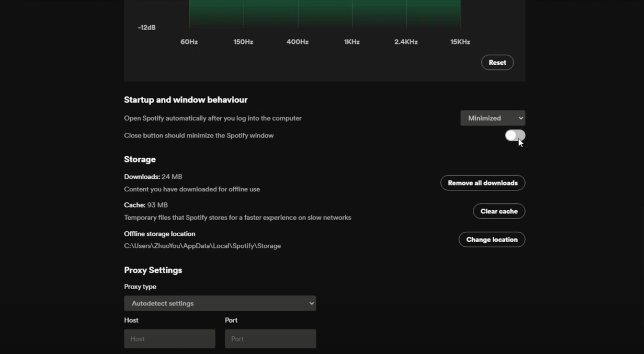Click Remove all downloads button
The image size is (644, 354).
pyautogui.click(x=483, y=183)
